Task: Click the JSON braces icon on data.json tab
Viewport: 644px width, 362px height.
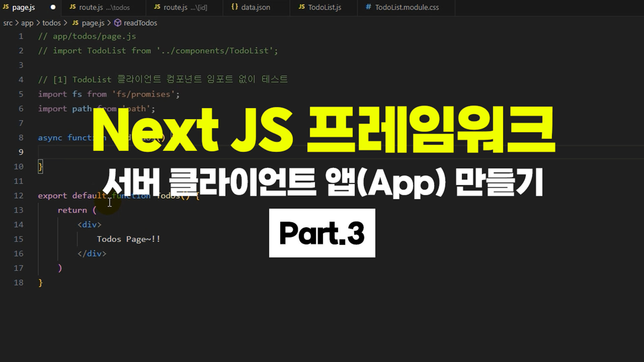Action: pos(234,7)
